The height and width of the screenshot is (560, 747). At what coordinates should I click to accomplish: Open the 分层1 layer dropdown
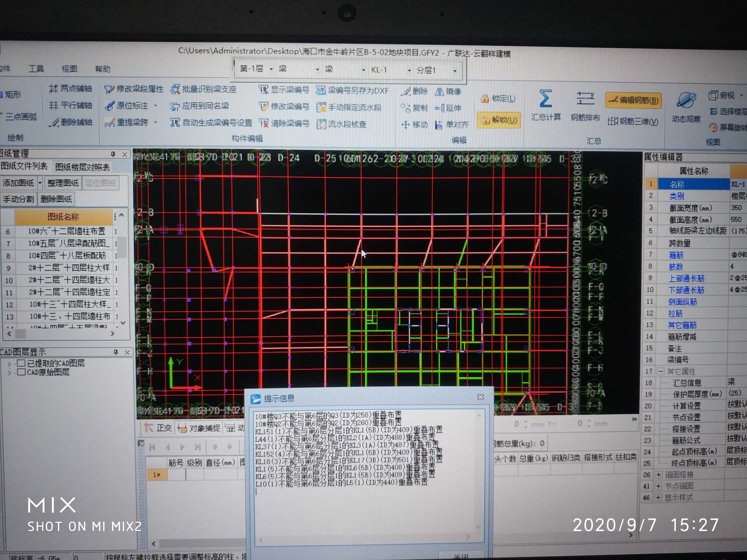[x=455, y=71]
